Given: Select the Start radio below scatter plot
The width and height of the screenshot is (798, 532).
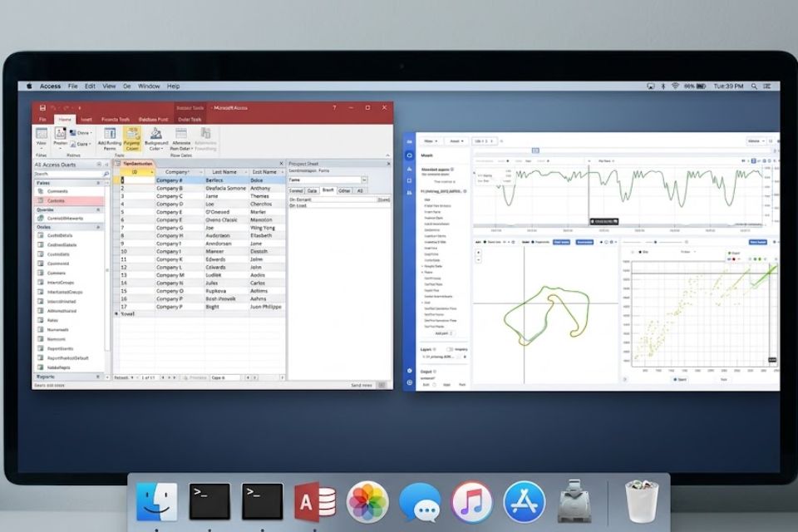Looking at the screenshot, I should [x=676, y=379].
